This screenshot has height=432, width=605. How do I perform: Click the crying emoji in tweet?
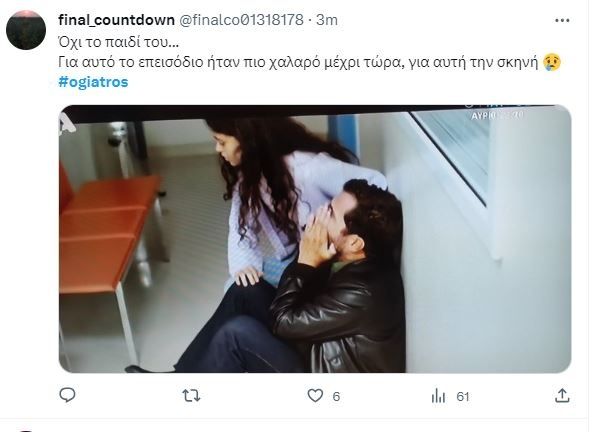click(552, 62)
